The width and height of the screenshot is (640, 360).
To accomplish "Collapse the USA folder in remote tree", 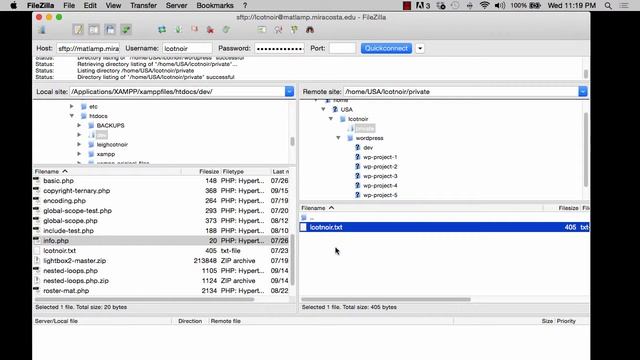I will (323, 109).
